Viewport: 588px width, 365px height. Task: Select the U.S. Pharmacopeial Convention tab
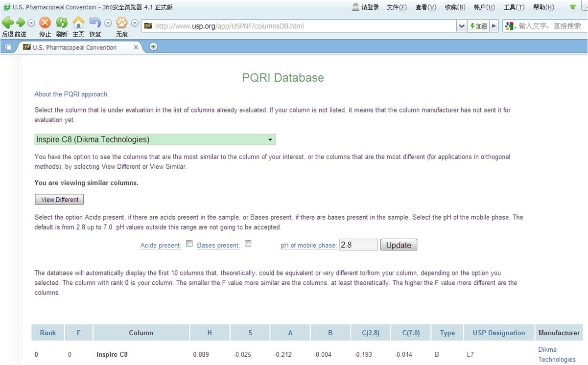pyautogui.click(x=74, y=47)
